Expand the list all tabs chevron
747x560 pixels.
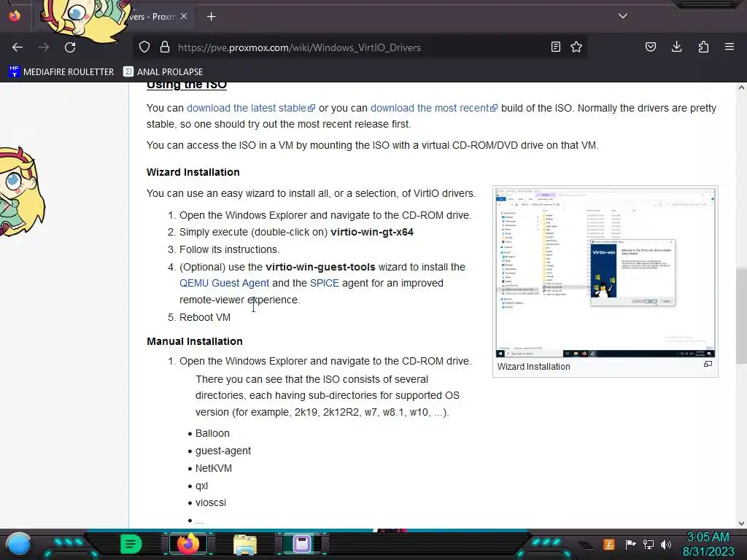(623, 16)
